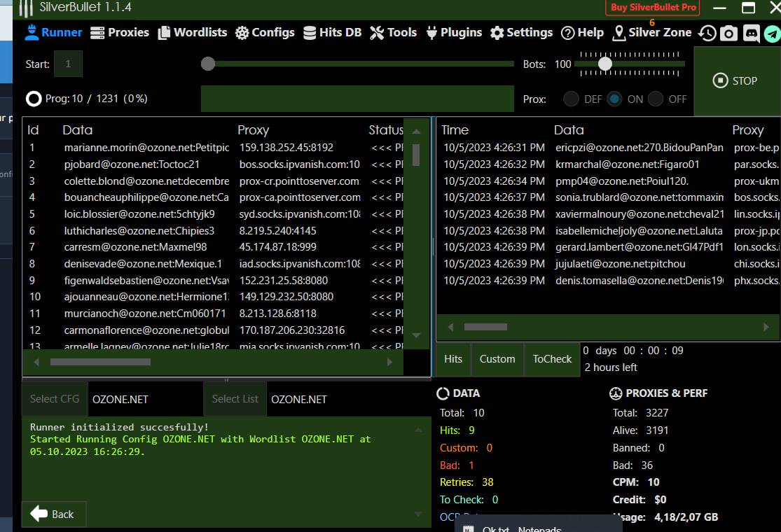The image size is (781, 532).
Task: Click the history clock icon
Action: click(x=707, y=33)
